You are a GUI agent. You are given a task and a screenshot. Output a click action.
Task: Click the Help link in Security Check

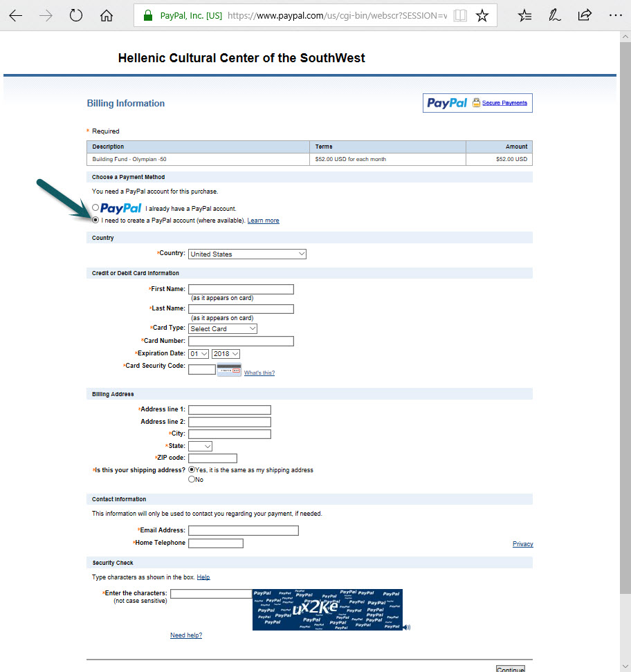tap(203, 577)
